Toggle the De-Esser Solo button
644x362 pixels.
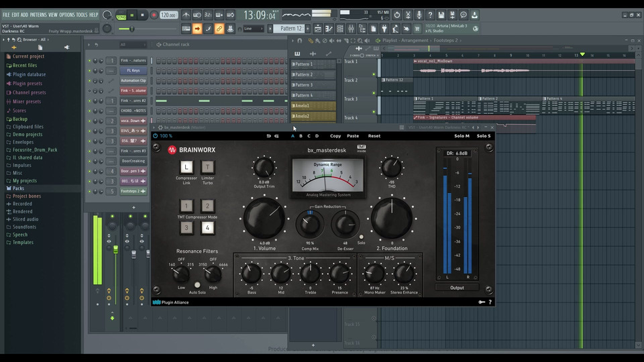(x=361, y=237)
